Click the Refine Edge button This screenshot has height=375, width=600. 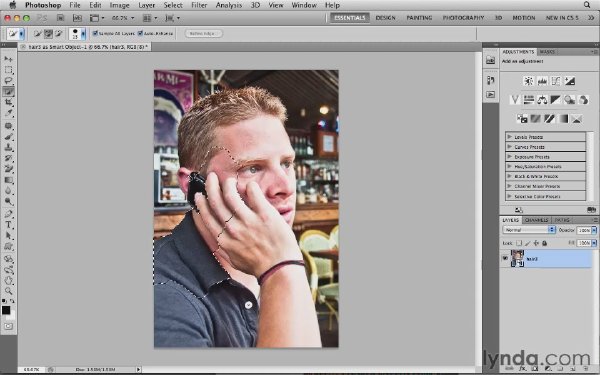pos(203,33)
